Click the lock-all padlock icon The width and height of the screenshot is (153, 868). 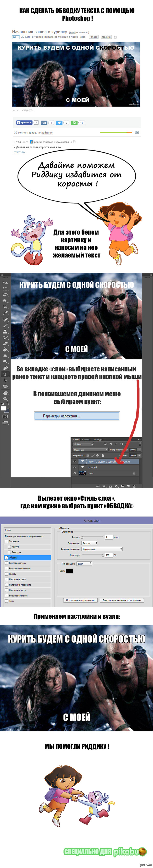pos(103,456)
